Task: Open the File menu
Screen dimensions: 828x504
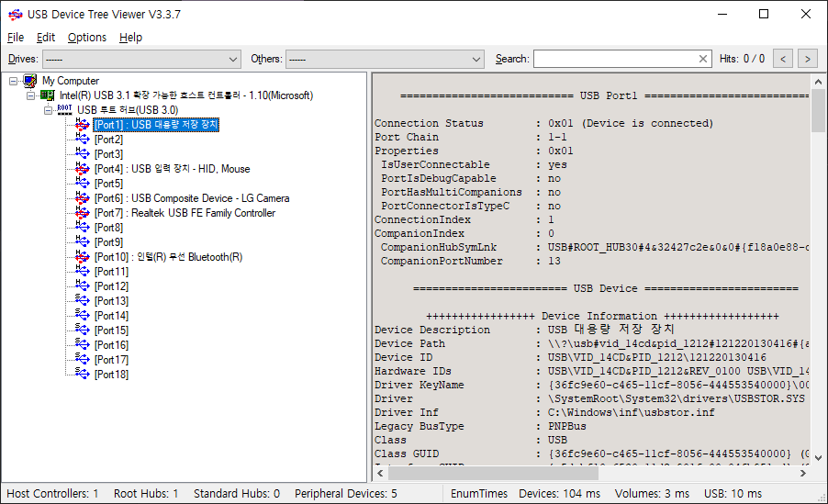Action: point(16,38)
